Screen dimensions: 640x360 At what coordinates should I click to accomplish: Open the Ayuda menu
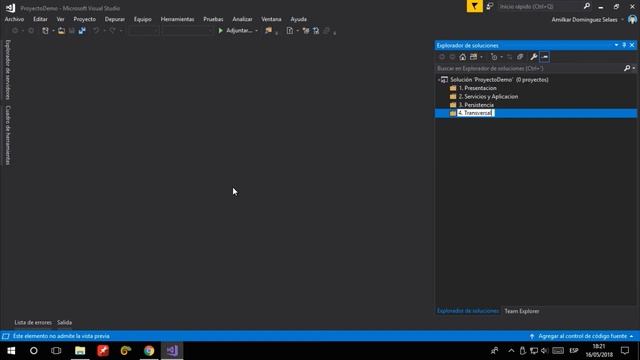point(298,19)
